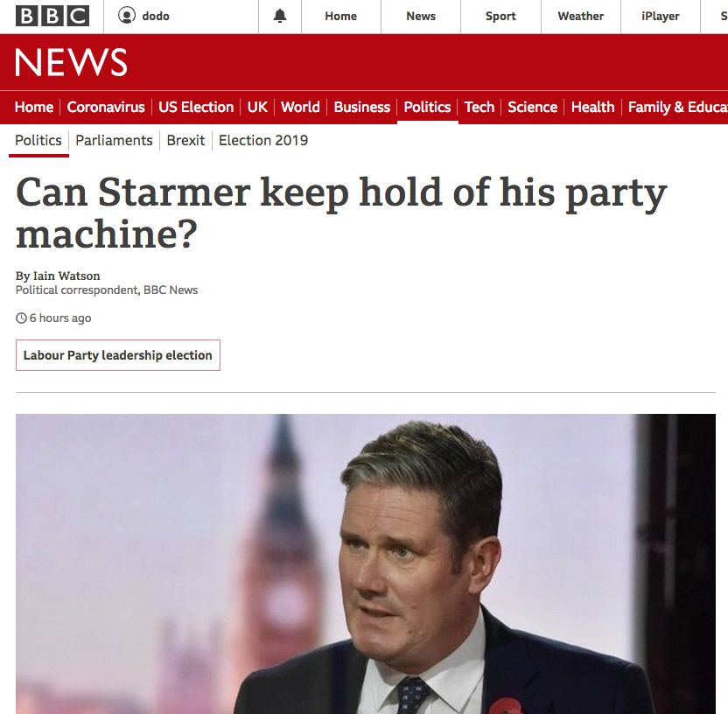Viewport: 728px width, 714px height.
Task: Go to BBC Home in top bar
Action: (340, 17)
